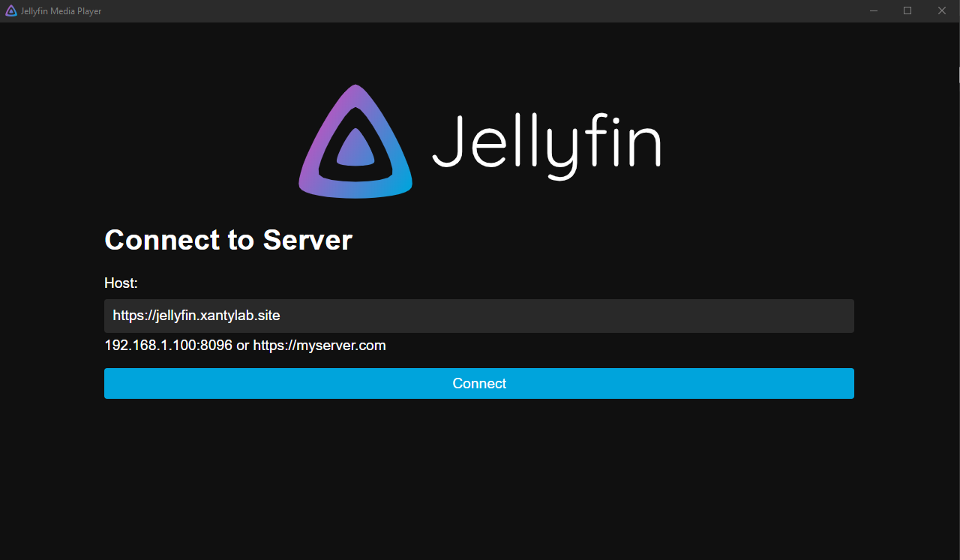Screen dimensions: 960x560
Task: Focus the Host input field
Action: pos(478,316)
